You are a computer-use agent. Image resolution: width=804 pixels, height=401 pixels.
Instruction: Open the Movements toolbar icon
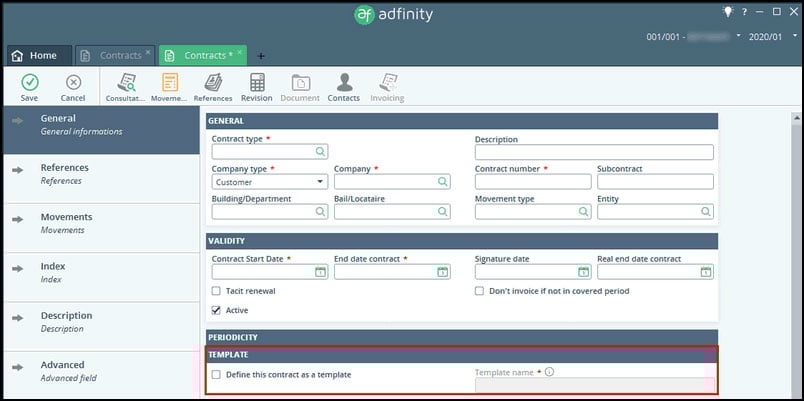tap(170, 86)
